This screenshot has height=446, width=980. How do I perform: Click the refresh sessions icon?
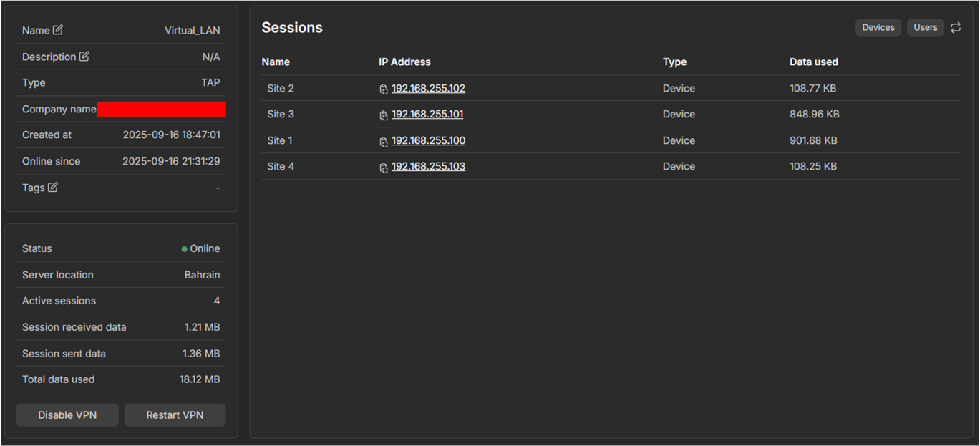pyautogui.click(x=956, y=28)
